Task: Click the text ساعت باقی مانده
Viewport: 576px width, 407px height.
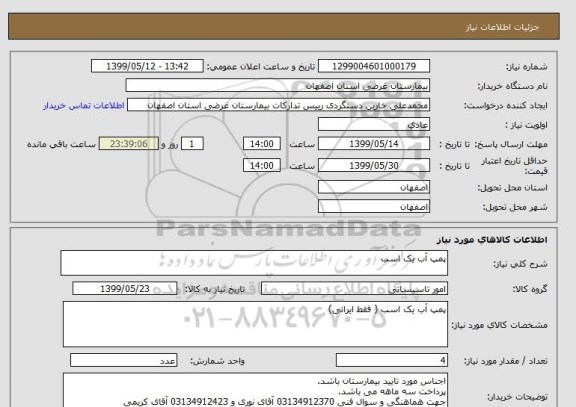Action: point(61,144)
